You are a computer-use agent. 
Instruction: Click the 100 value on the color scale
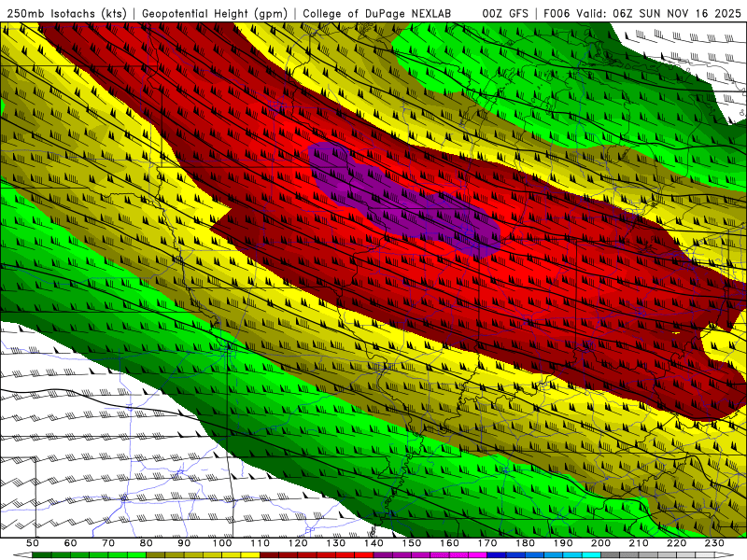tap(222, 543)
